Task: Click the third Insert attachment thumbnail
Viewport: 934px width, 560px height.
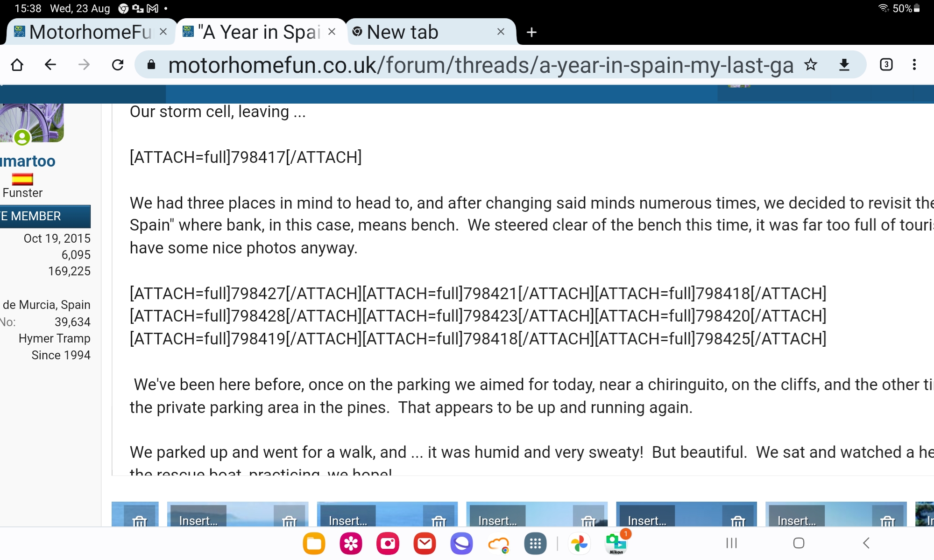Action: [497, 520]
